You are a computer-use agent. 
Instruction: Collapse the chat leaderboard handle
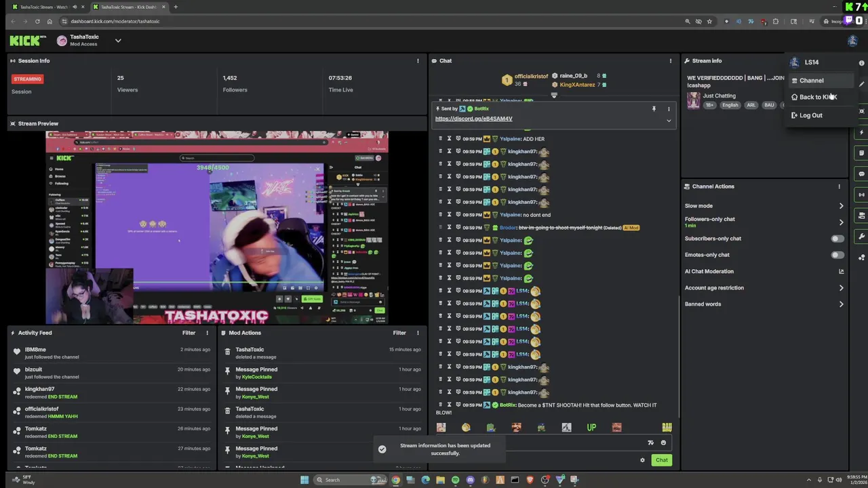point(554,96)
